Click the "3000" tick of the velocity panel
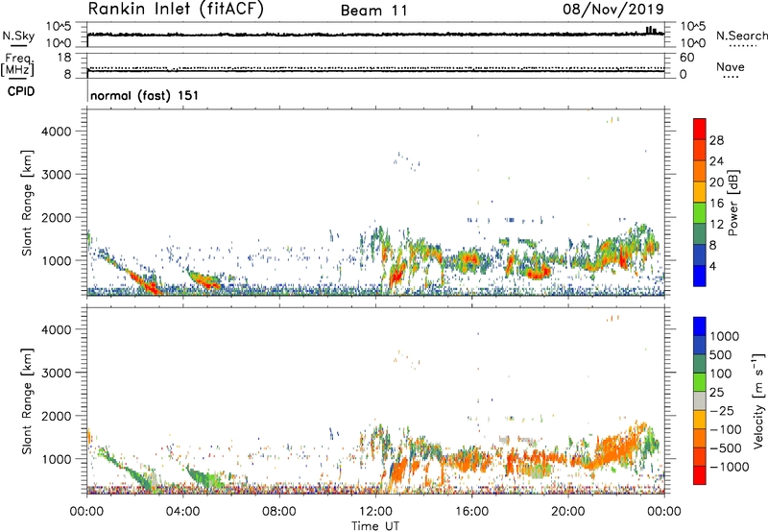The width and height of the screenshot is (768, 532). point(57,373)
